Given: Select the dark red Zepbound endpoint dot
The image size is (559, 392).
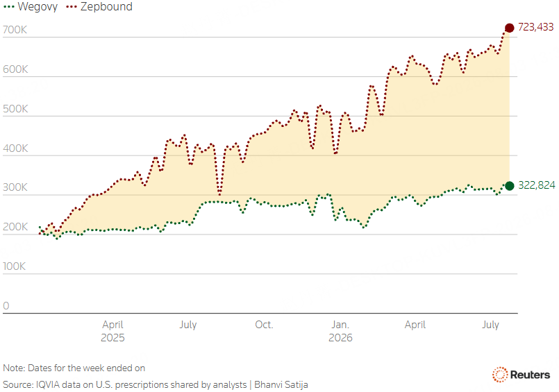Looking at the screenshot, I should (x=510, y=28).
